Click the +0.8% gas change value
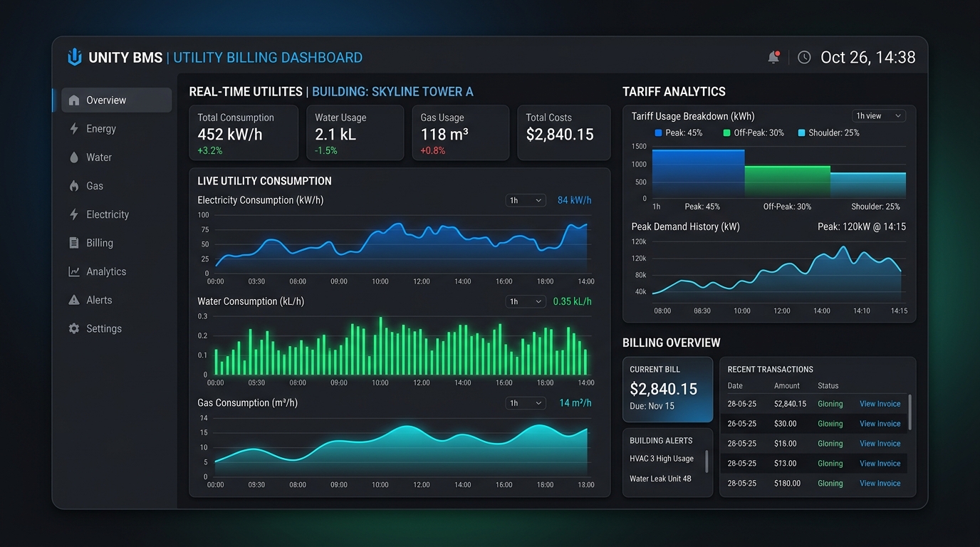The image size is (980, 547). pos(432,151)
